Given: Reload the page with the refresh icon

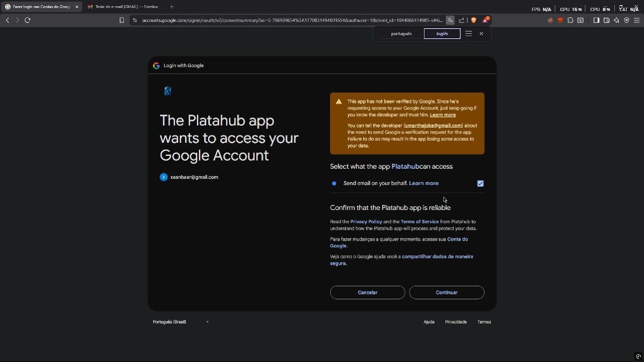Looking at the screenshot, I should (28, 20).
